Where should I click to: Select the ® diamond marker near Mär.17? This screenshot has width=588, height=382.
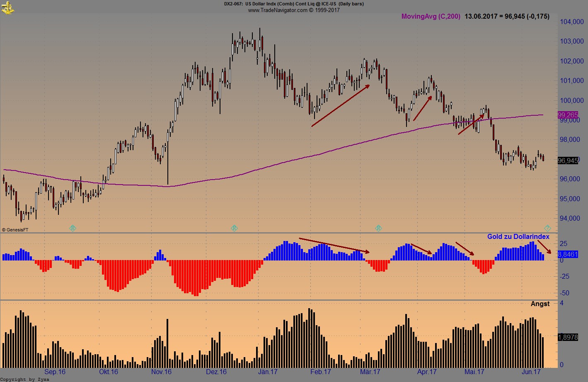click(378, 228)
